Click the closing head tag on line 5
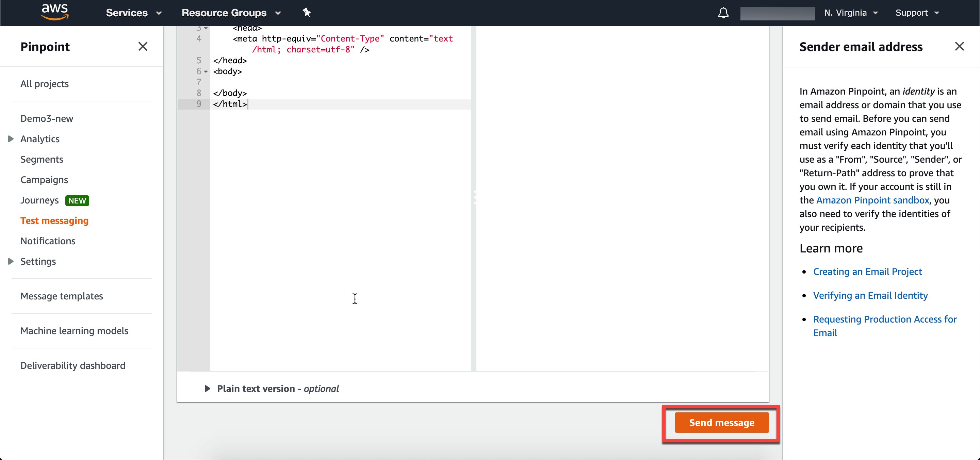980x460 pixels. coord(230,61)
